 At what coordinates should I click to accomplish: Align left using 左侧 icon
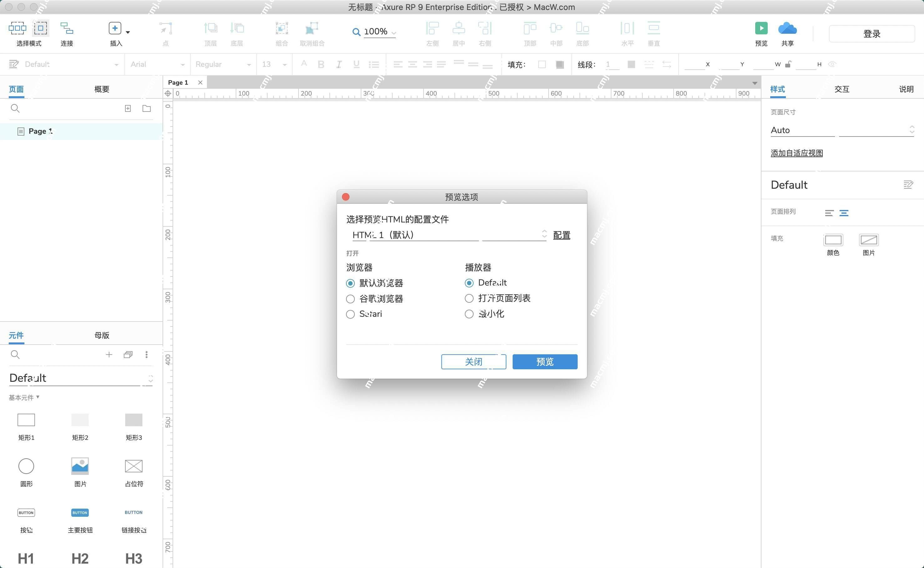click(433, 28)
